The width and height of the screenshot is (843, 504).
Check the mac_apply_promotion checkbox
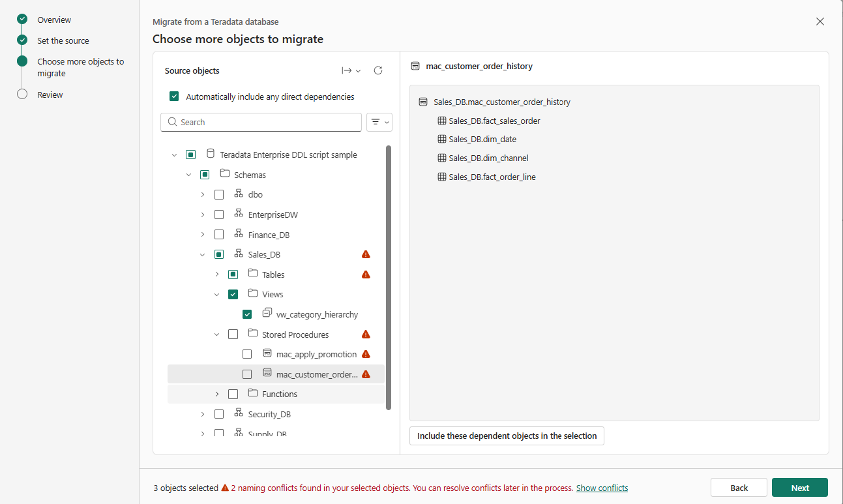coord(247,354)
